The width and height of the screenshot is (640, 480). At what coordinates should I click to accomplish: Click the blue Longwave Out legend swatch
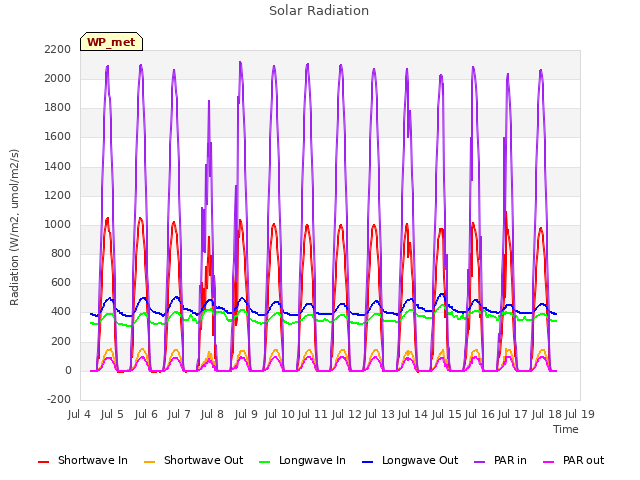pyautogui.click(x=367, y=462)
